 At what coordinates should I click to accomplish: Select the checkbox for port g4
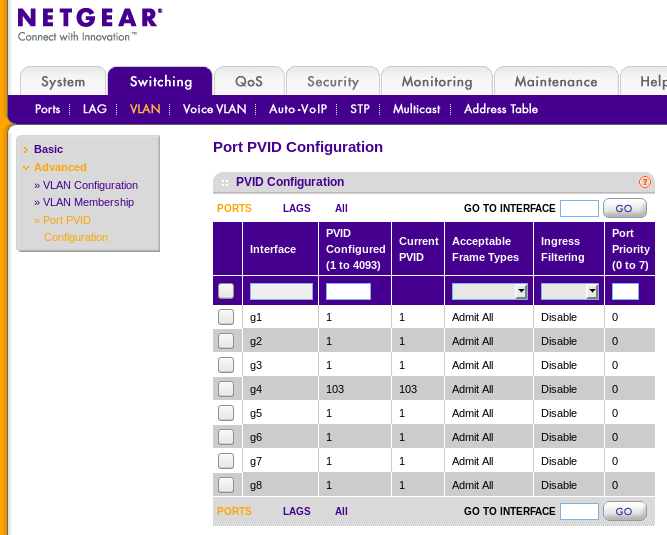[226, 389]
